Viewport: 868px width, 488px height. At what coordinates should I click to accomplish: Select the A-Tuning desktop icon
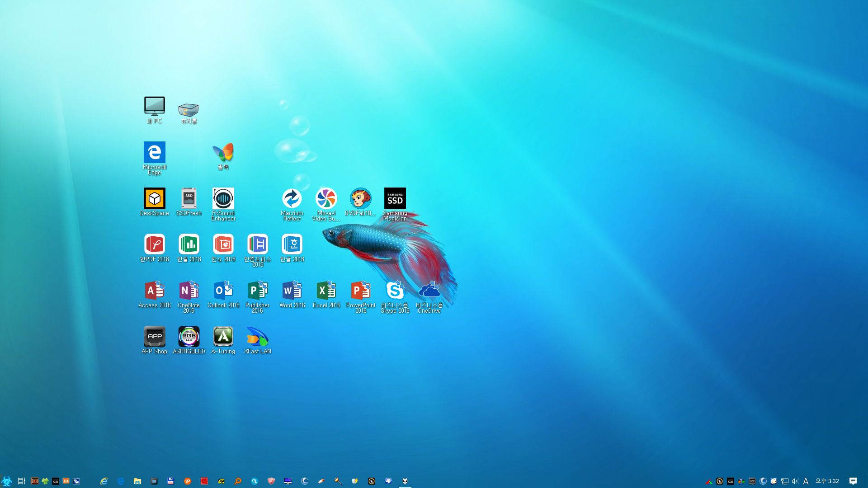[x=223, y=340]
